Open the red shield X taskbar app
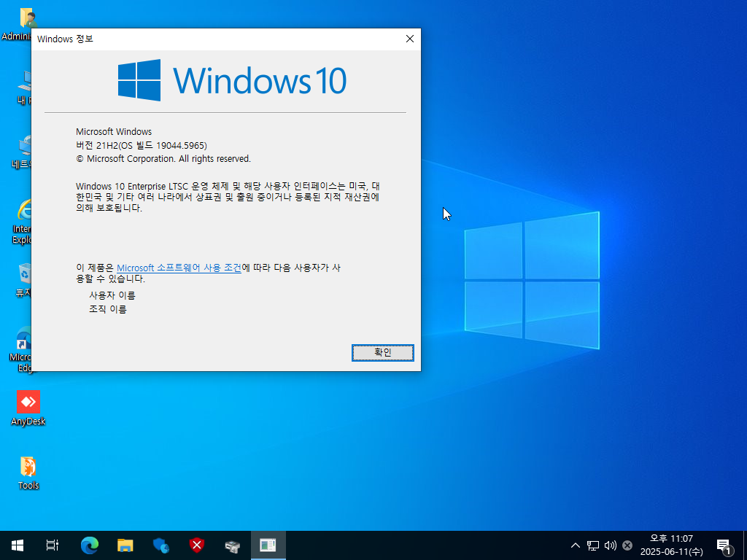The image size is (747, 560). 197,545
